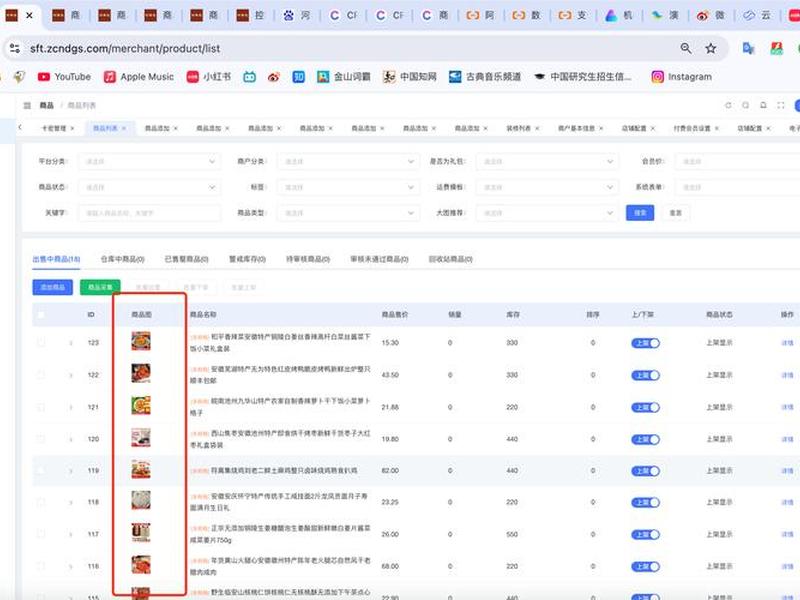The image size is (800, 600).
Task: Bookmark this page with the star icon
Action: pyautogui.click(x=710, y=48)
